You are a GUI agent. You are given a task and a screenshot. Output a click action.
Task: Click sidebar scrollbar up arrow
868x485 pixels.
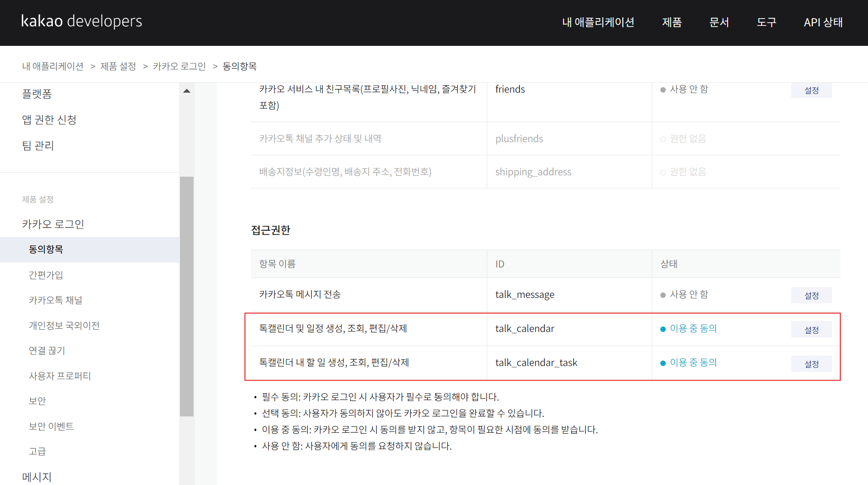coord(186,91)
